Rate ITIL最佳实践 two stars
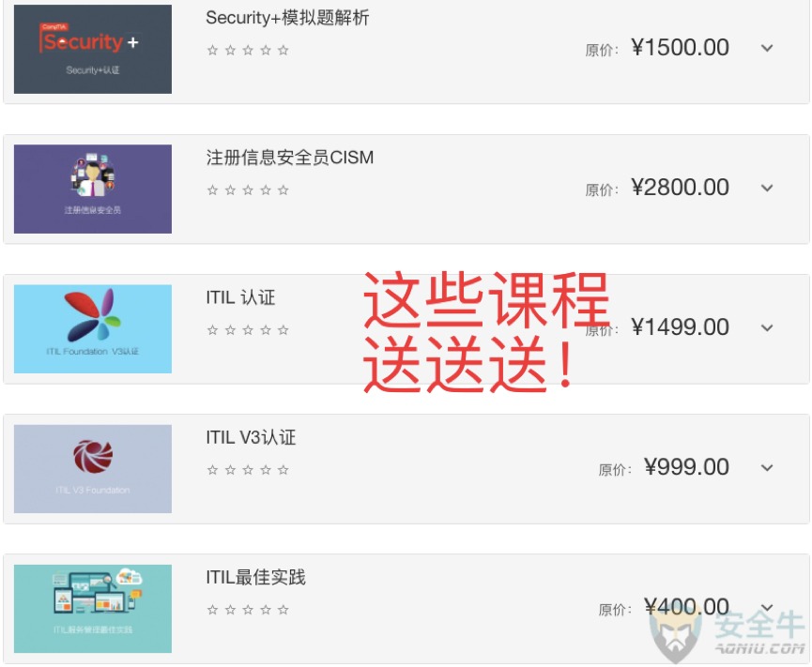 [230, 610]
